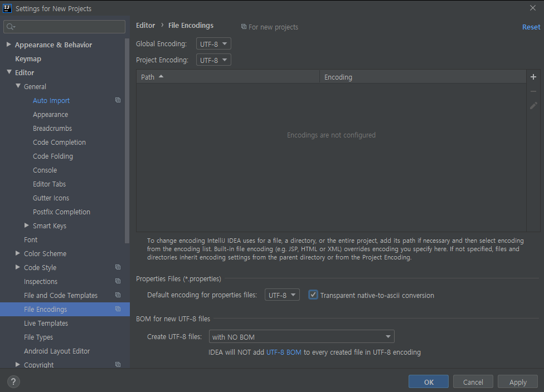Click project-level icon beside Inspections
Screen dimensions: 544x392
(118, 281)
